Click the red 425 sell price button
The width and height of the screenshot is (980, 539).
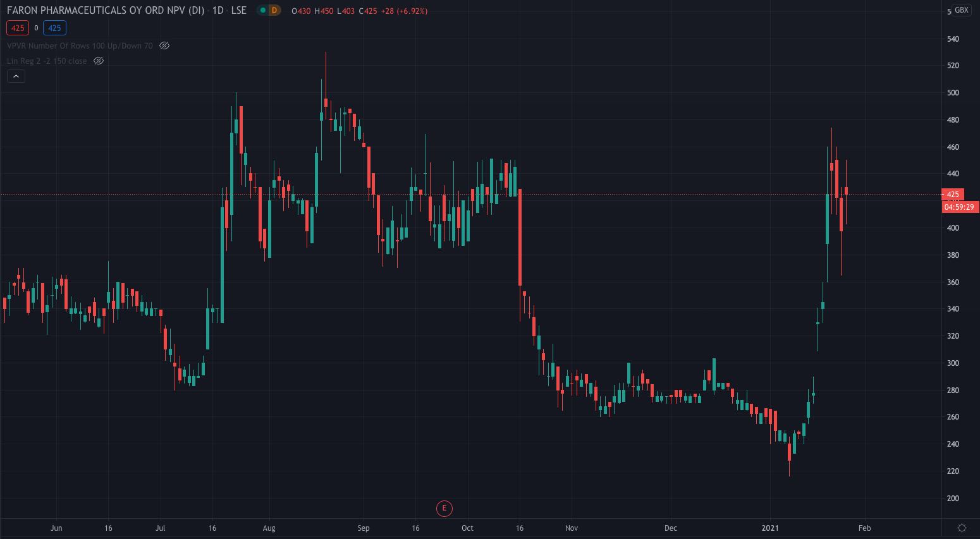[x=18, y=28]
